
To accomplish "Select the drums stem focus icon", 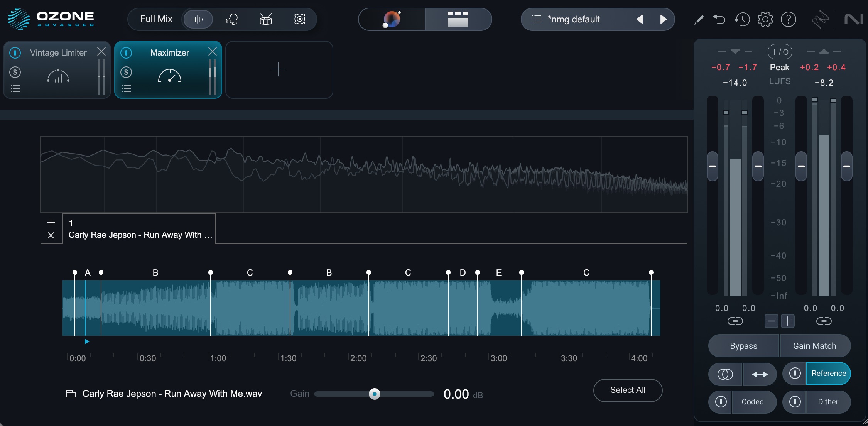I will tap(265, 19).
